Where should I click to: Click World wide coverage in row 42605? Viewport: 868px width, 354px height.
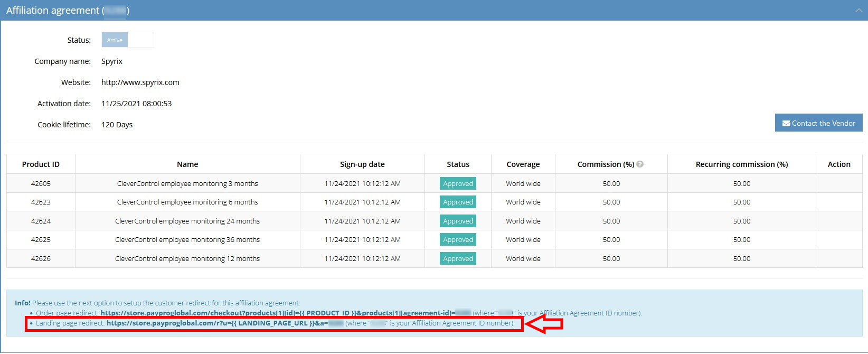pos(523,183)
